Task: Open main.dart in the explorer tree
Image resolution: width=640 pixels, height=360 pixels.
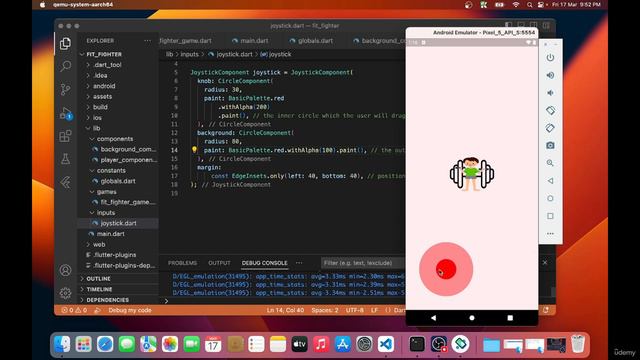Action: click(111, 234)
